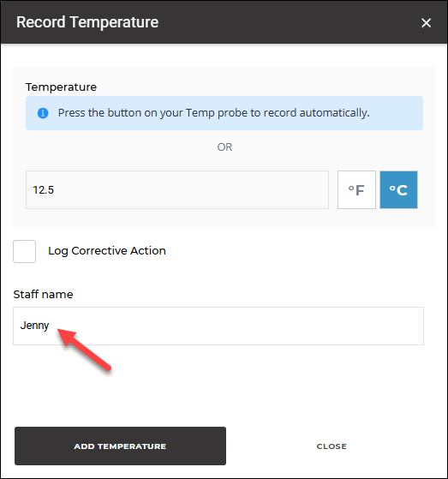Click the Record Temperature dialog title
Image resolution: width=448 pixels, height=479 pixels.
coord(87,22)
